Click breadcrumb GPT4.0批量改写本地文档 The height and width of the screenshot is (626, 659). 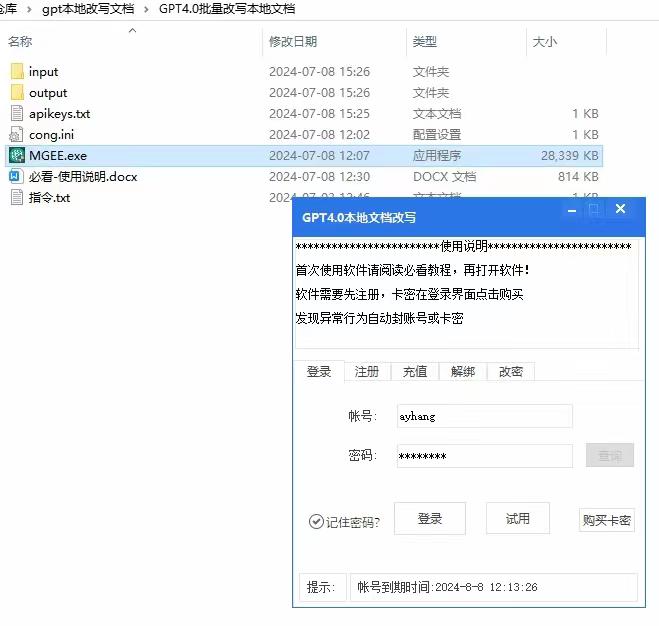(227, 9)
